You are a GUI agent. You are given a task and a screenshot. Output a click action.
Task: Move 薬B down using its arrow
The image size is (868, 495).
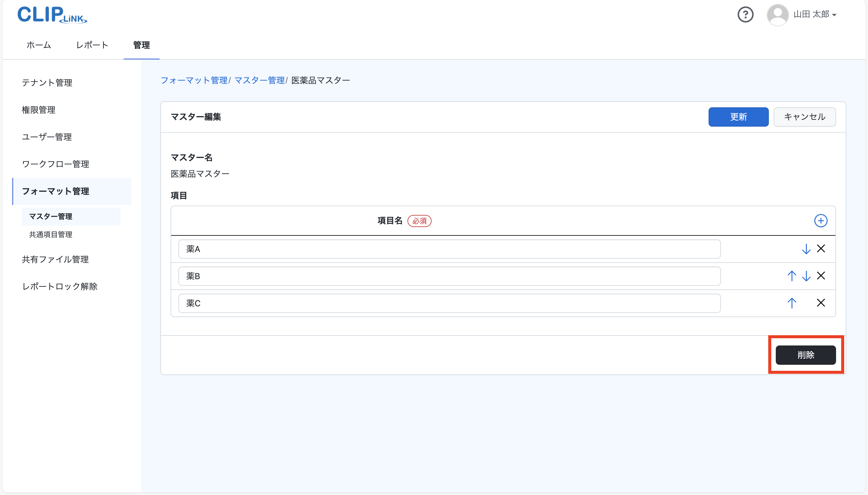coord(806,276)
